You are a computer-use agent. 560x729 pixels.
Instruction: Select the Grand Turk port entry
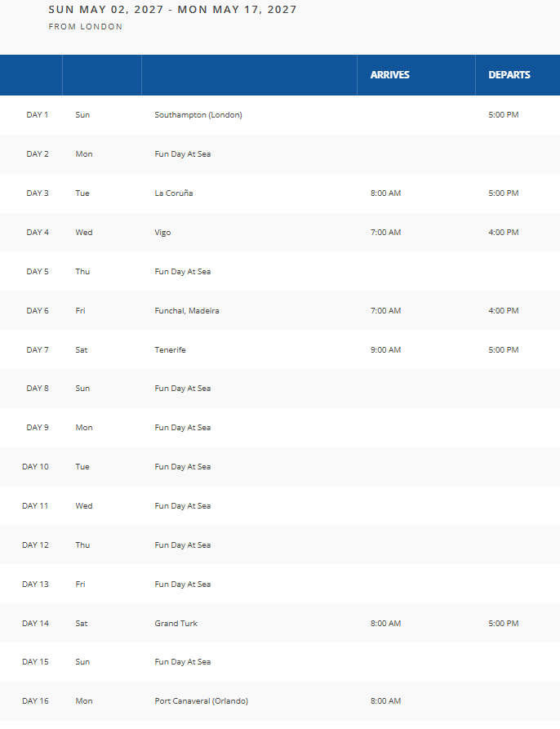[176, 624]
